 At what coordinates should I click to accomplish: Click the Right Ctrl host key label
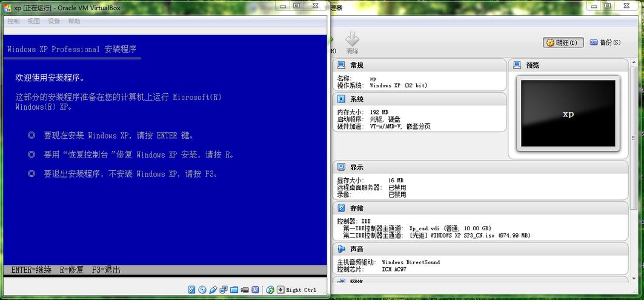pyautogui.click(x=301, y=290)
